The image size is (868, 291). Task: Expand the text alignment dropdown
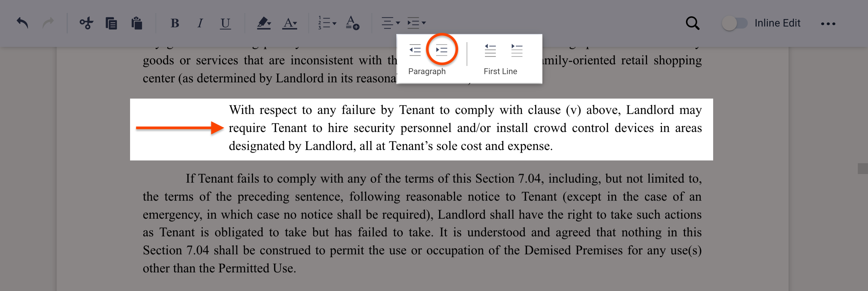391,23
